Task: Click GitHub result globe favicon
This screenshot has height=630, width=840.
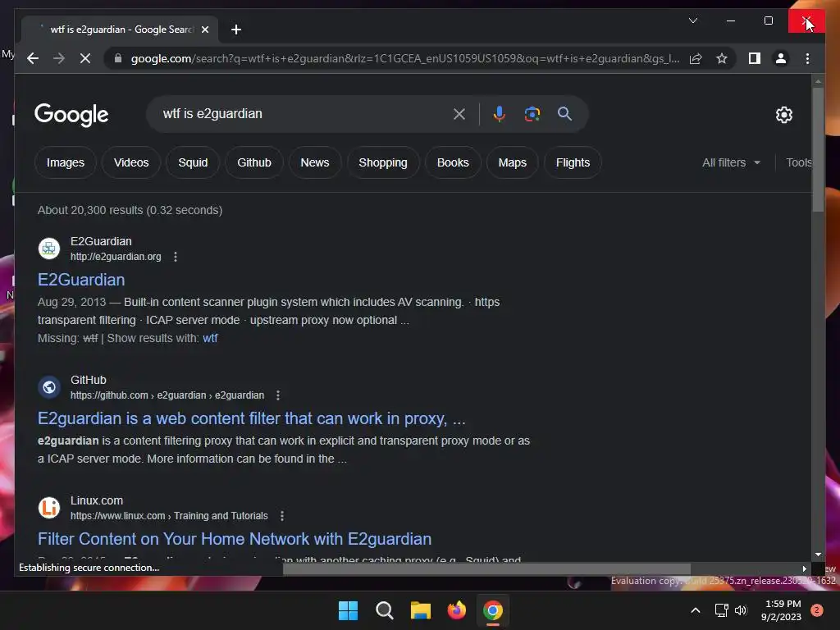Action: pyautogui.click(x=49, y=387)
